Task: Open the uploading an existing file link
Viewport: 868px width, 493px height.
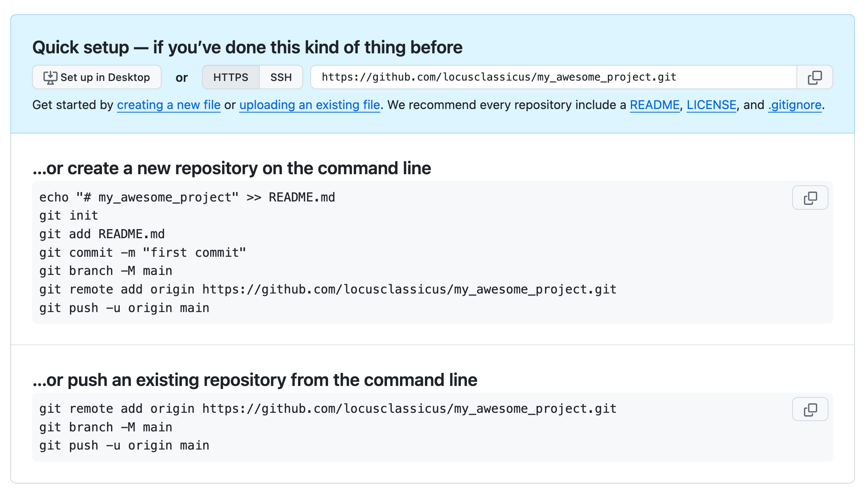Action: click(309, 105)
